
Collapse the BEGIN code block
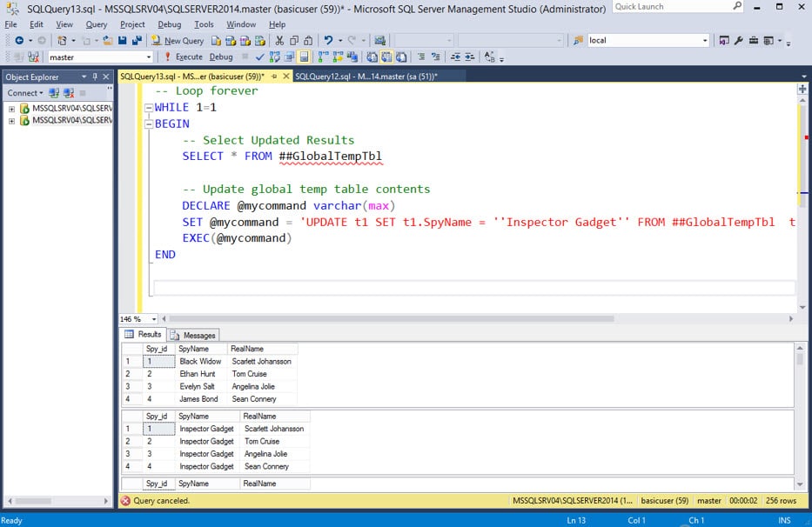[149, 124]
